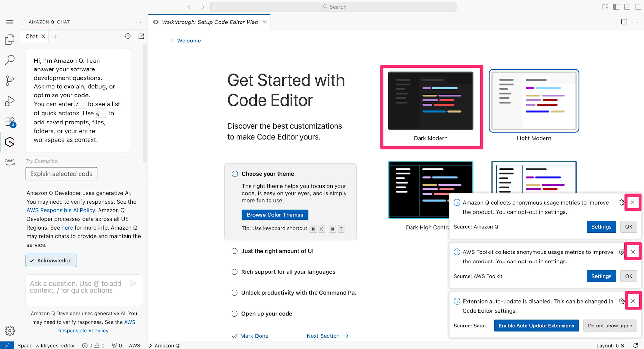
Task: Select 'Just the right amount of UI' step
Action: click(x=277, y=251)
